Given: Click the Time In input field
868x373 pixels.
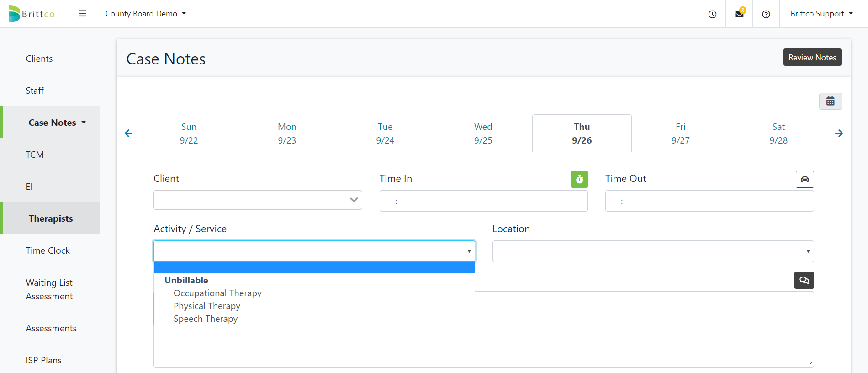Looking at the screenshot, I should point(483,201).
